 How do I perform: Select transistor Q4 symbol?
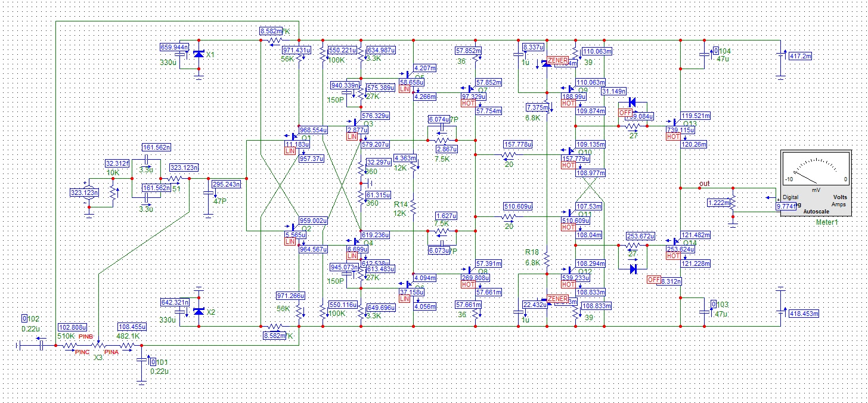click(x=356, y=241)
